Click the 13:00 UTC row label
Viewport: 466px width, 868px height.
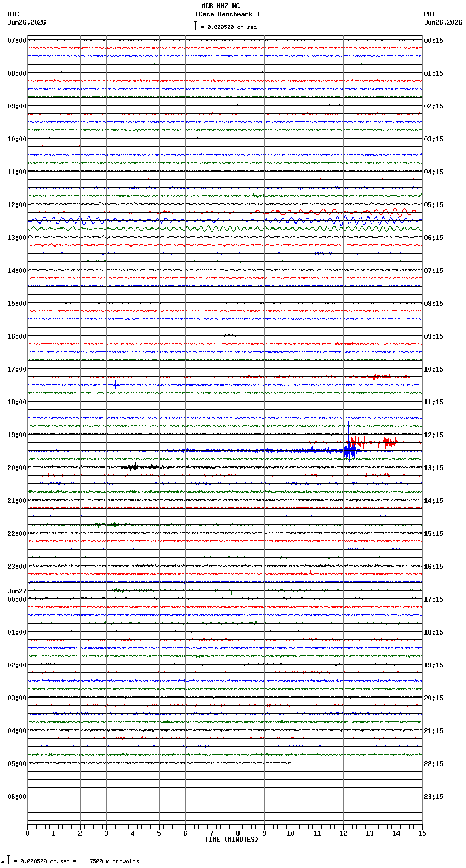click(x=17, y=238)
